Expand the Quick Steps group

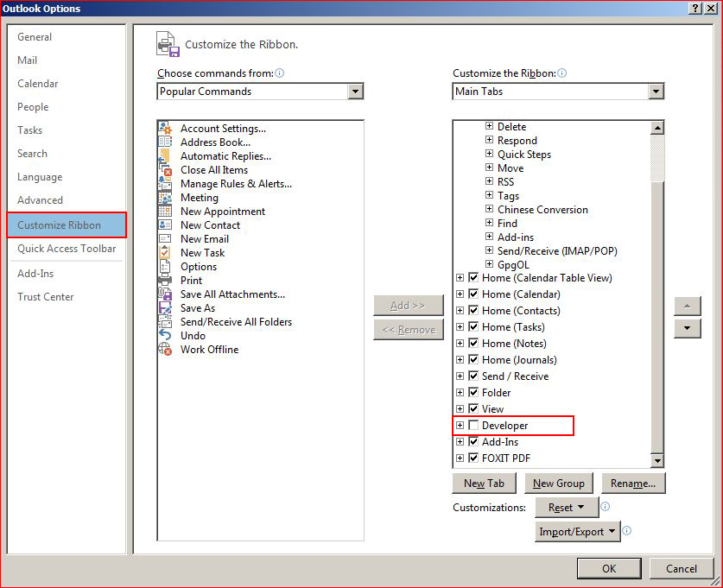click(x=489, y=154)
